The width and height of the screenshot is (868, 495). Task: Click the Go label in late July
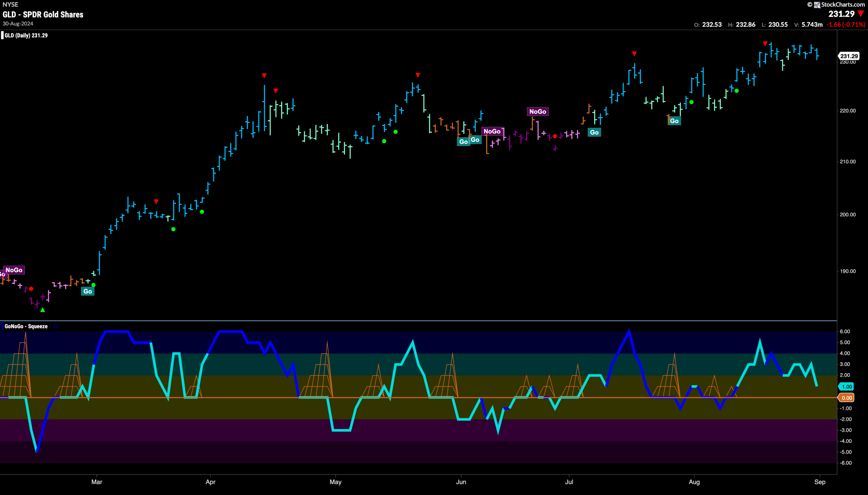674,121
